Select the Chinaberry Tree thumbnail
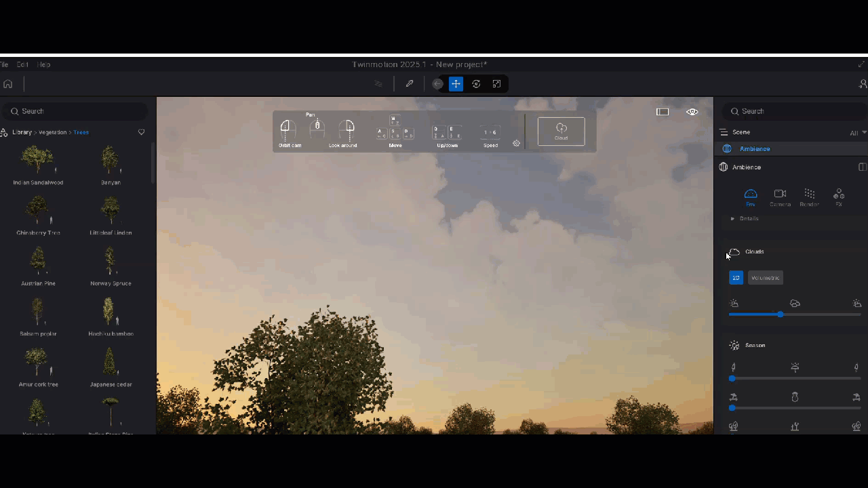The width and height of the screenshot is (868, 488). [x=38, y=211]
